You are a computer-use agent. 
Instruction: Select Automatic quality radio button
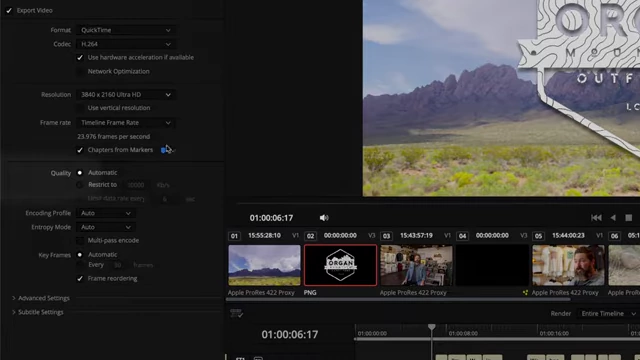click(x=80, y=173)
